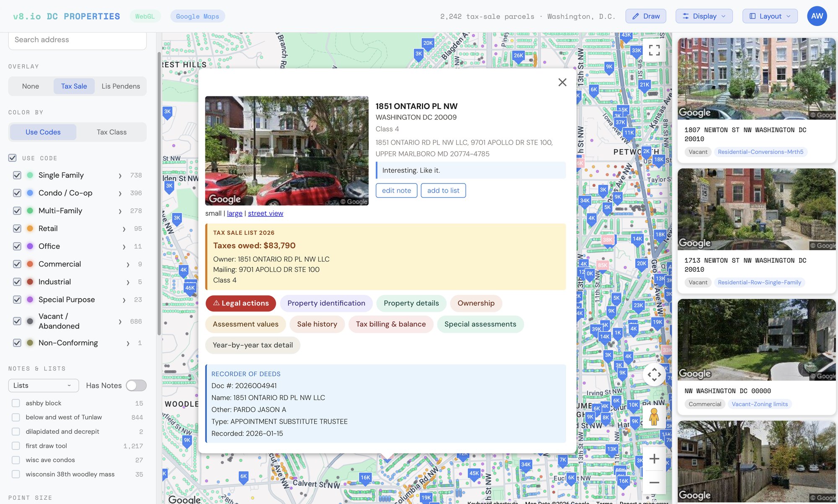This screenshot has height=504, width=838.
Task: Open the large photo link
Action: (x=235, y=213)
